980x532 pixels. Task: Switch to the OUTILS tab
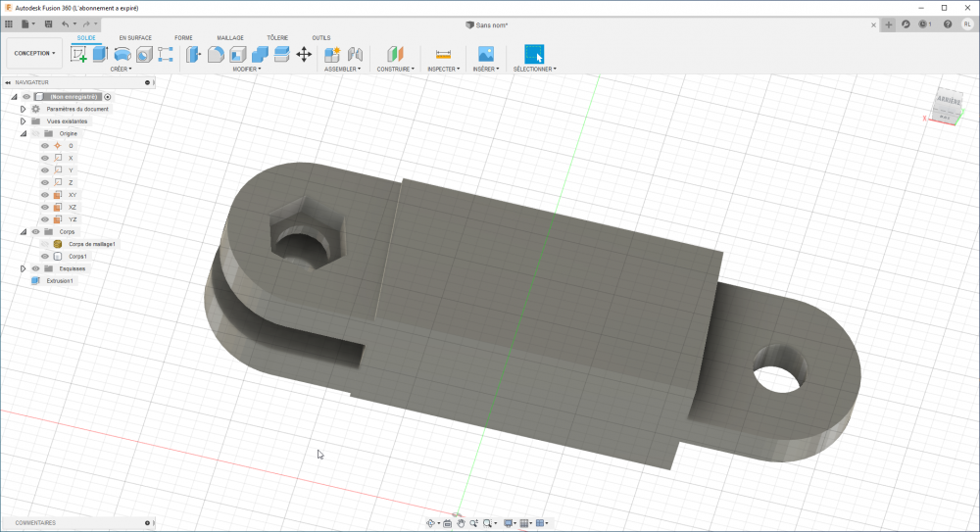[x=321, y=37]
